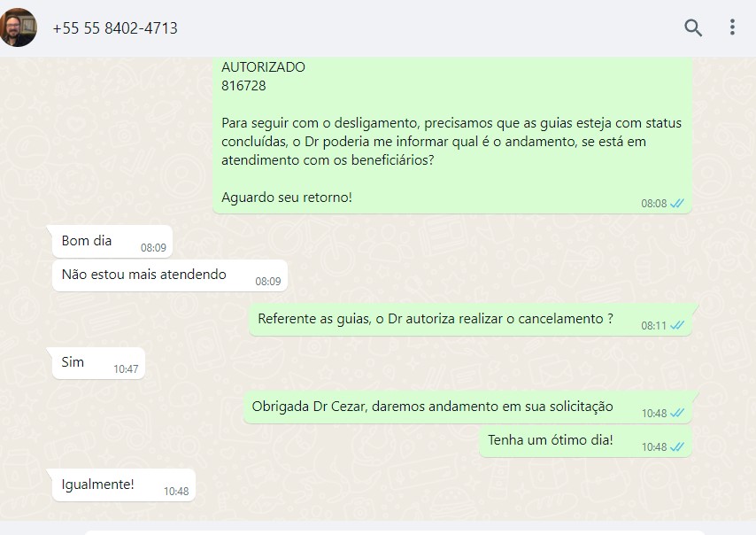Select the 'Bom dia' message bubble
756x535 pixels.
112,241
